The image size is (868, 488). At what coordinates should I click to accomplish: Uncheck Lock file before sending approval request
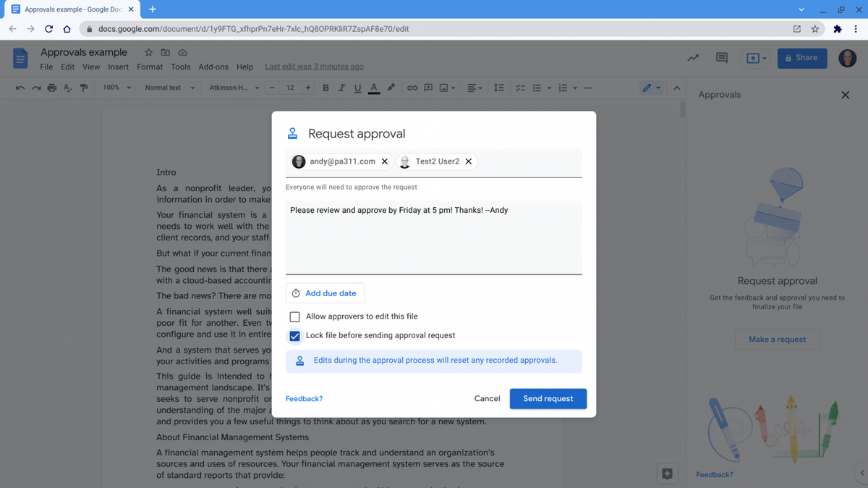point(294,336)
